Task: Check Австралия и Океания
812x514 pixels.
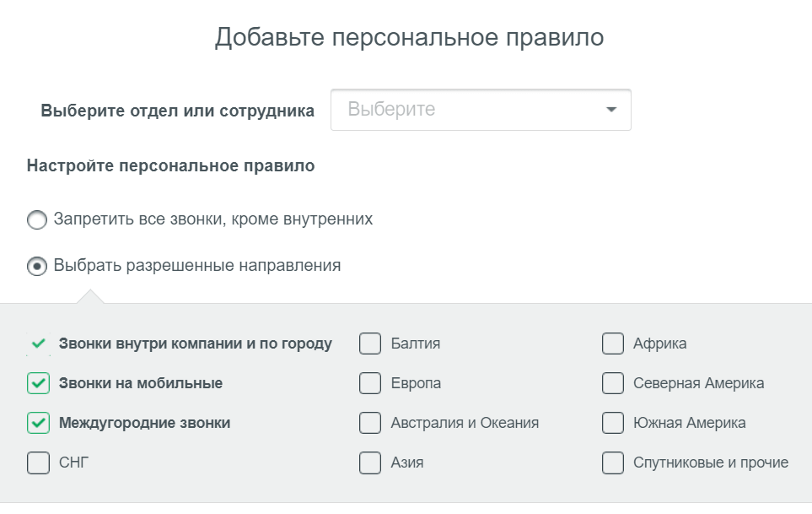Action: coord(369,422)
